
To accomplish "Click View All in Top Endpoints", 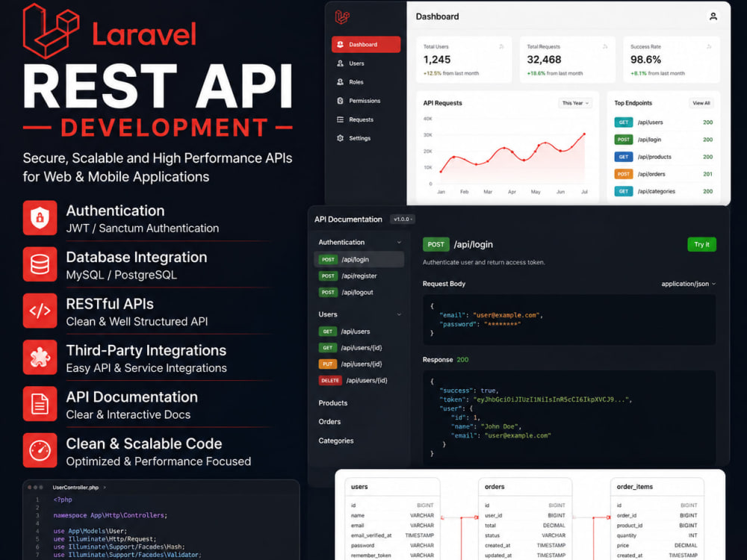I will (x=701, y=103).
